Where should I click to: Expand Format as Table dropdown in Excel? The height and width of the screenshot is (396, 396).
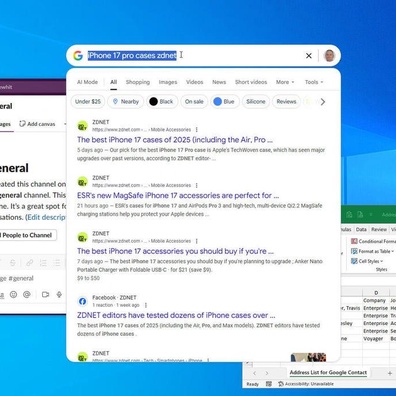click(x=372, y=251)
